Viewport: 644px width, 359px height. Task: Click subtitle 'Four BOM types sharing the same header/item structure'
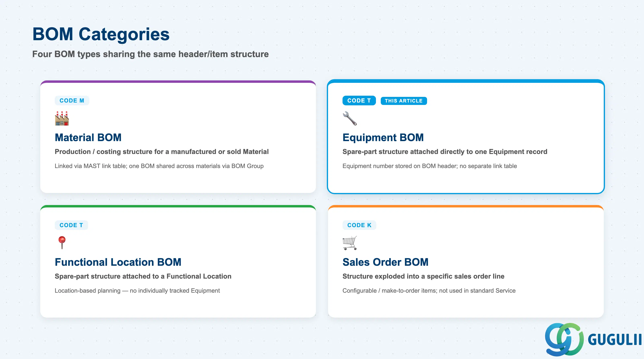coord(151,54)
